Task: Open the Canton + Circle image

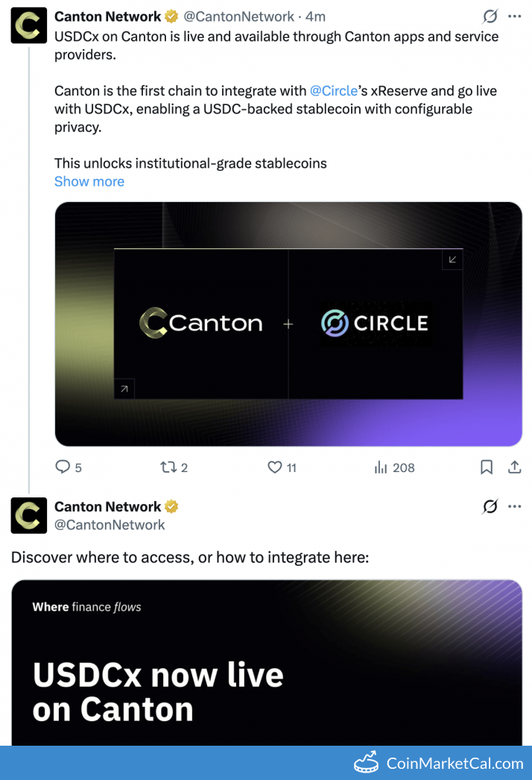Action: click(x=288, y=324)
